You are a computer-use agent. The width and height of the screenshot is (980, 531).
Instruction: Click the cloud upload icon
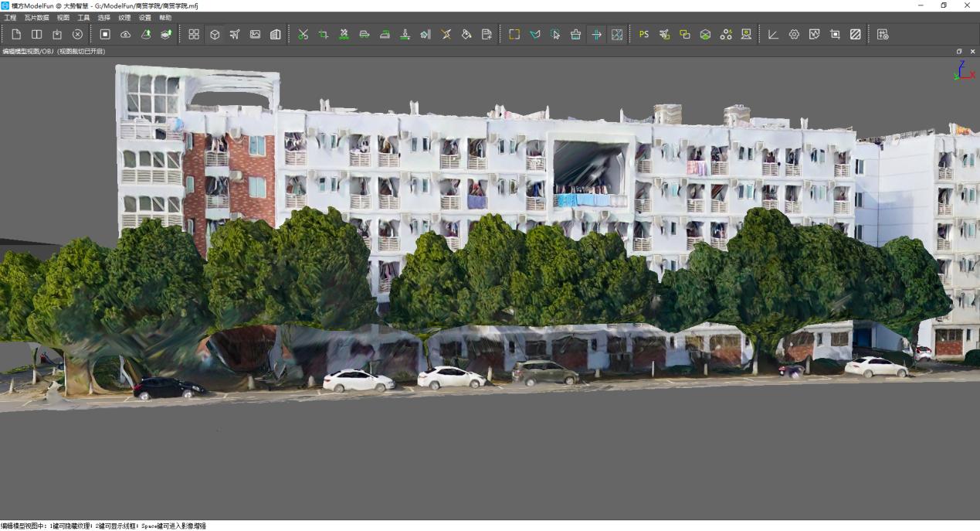point(126,34)
